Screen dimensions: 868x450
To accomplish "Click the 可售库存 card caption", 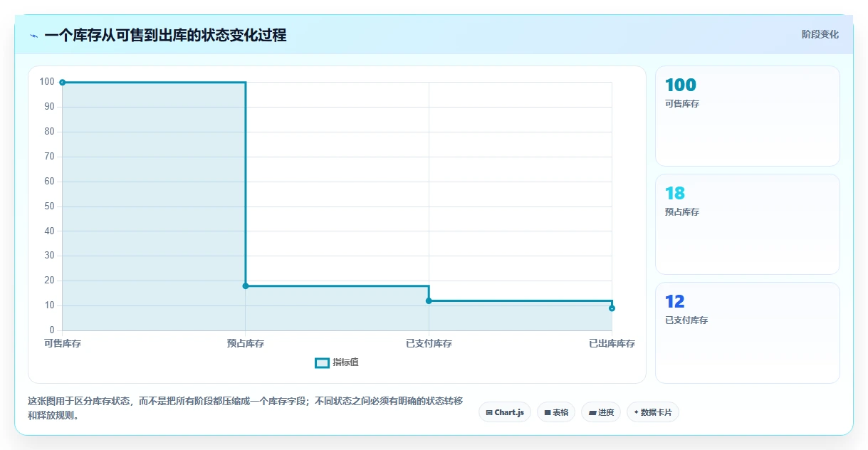I will coord(682,104).
